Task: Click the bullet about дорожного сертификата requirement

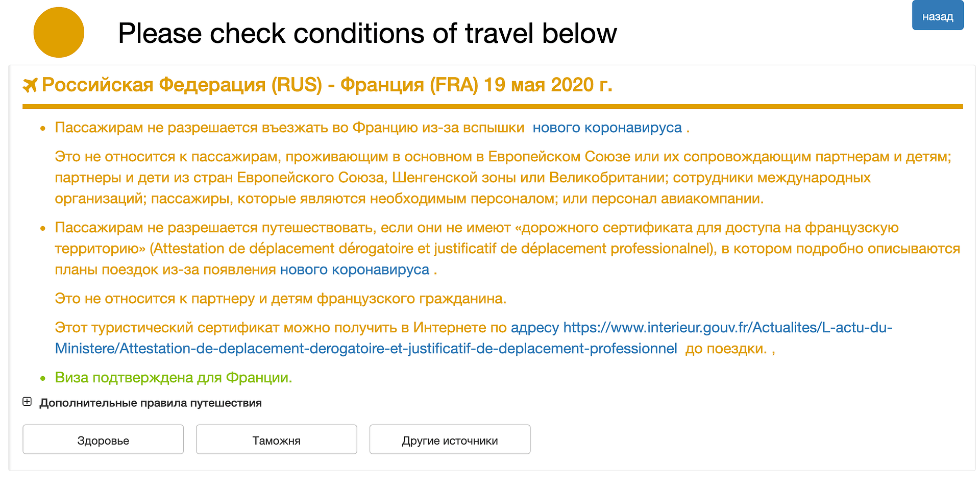Action: [507, 249]
